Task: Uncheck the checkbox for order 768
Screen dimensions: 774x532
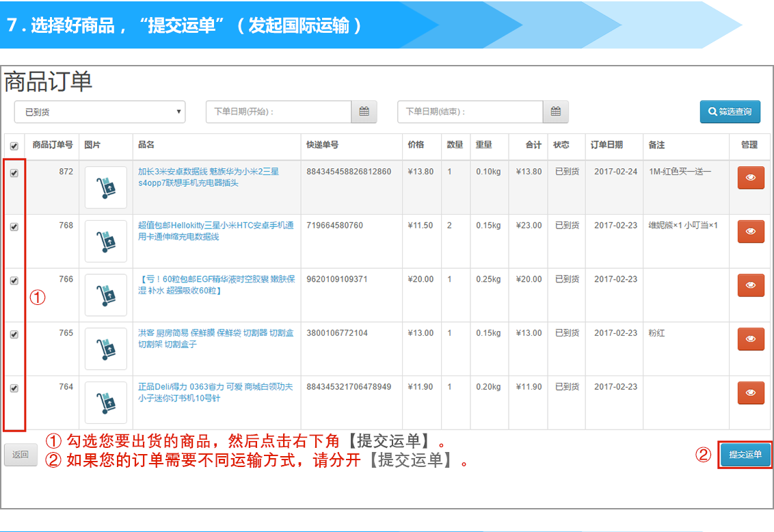Action: click(14, 227)
